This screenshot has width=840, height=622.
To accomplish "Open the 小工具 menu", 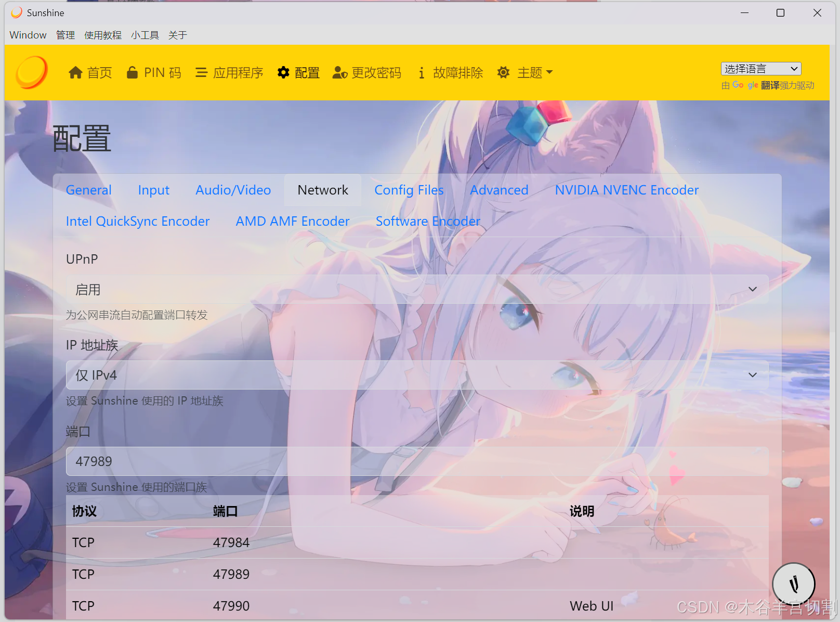I will pos(145,35).
